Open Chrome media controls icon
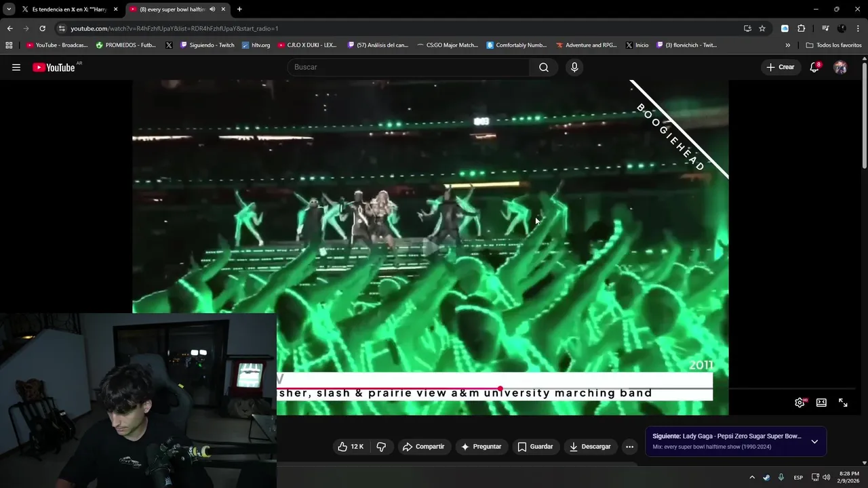The width and height of the screenshot is (868, 488). [x=825, y=28]
